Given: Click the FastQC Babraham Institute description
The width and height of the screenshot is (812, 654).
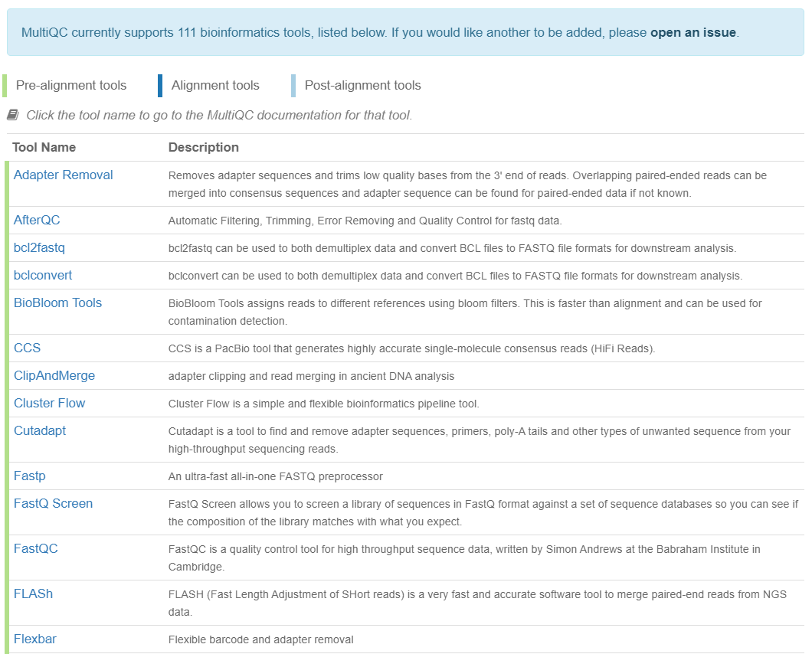Looking at the screenshot, I should point(464,558).
